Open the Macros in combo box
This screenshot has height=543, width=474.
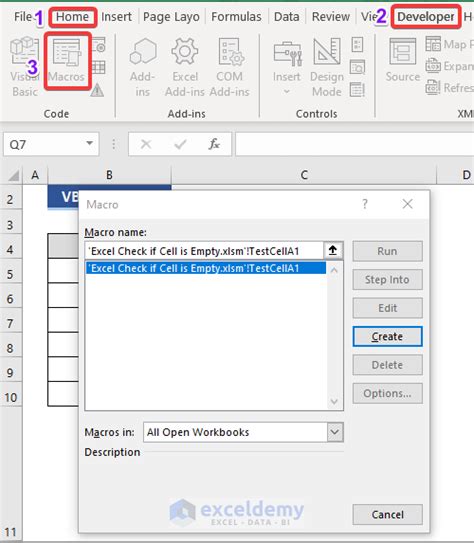pos(243,432)
